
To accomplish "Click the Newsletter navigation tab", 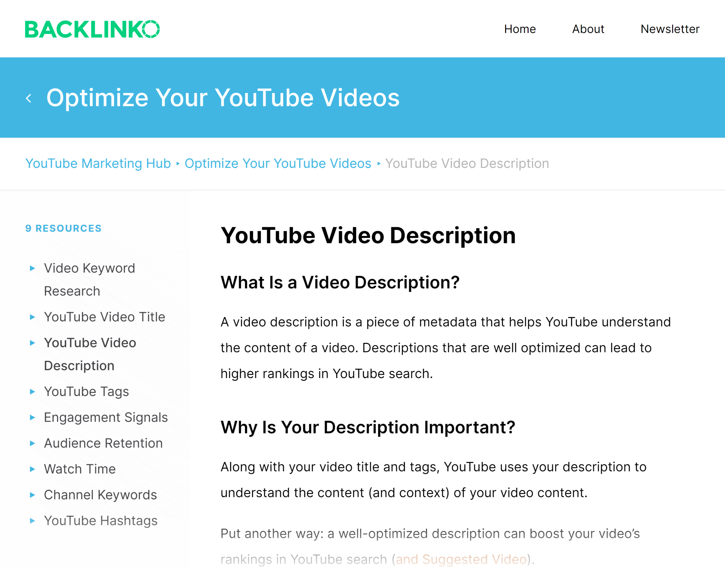I will [669, 28].
